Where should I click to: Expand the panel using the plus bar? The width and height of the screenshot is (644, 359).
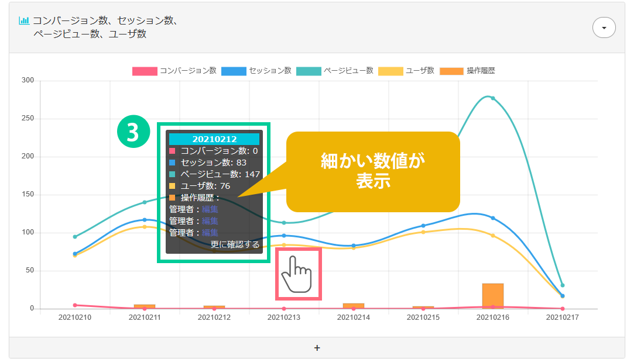point(317,348)
